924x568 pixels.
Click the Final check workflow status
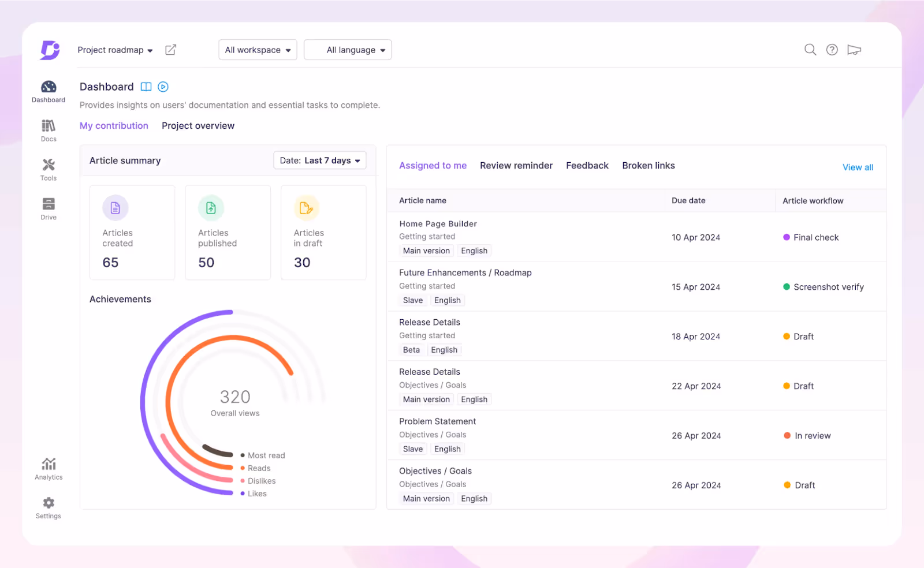click(811, 238)
